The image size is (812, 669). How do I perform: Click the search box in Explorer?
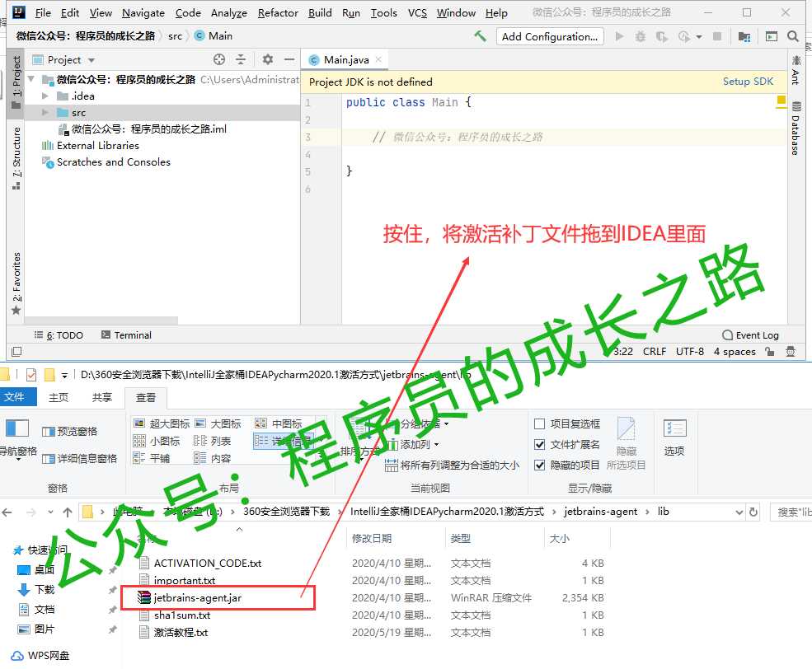coord(791,512)
